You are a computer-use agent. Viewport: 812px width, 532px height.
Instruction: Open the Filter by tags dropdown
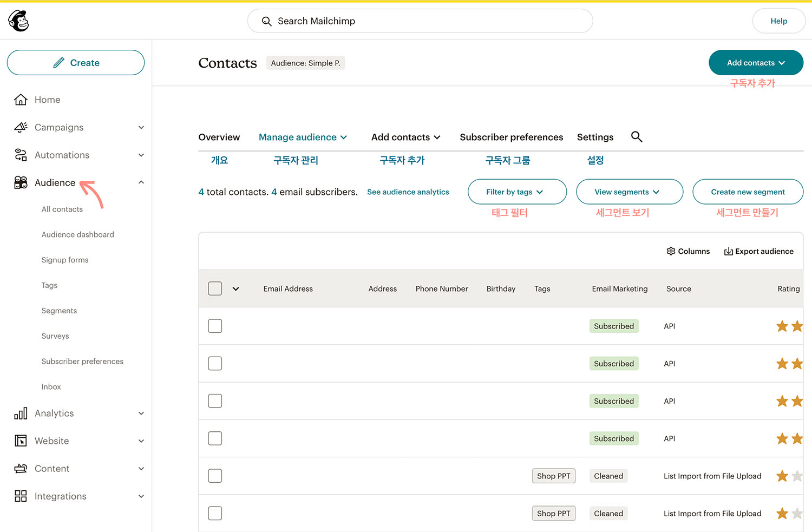(517, 192)
